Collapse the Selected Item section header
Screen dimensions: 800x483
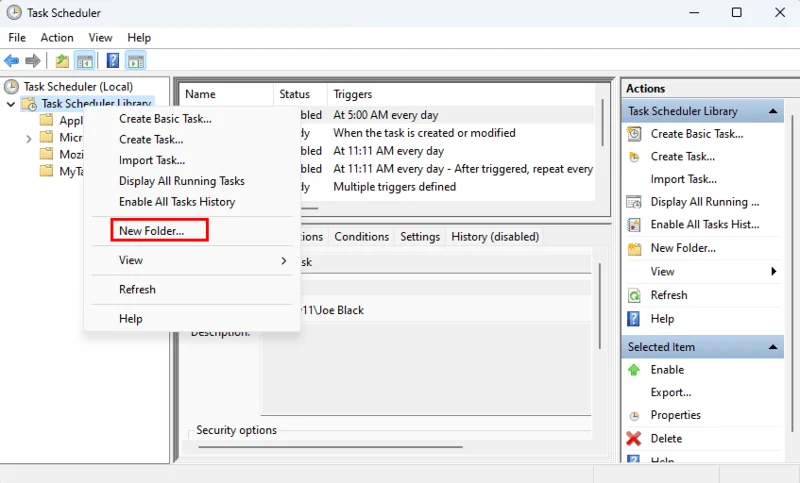[774, 347]
